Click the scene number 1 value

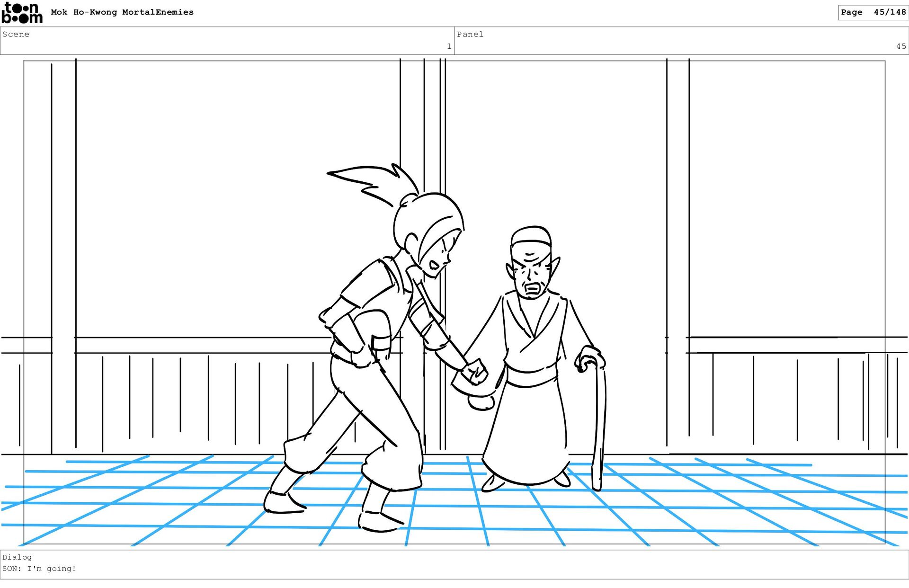(448, 46)
